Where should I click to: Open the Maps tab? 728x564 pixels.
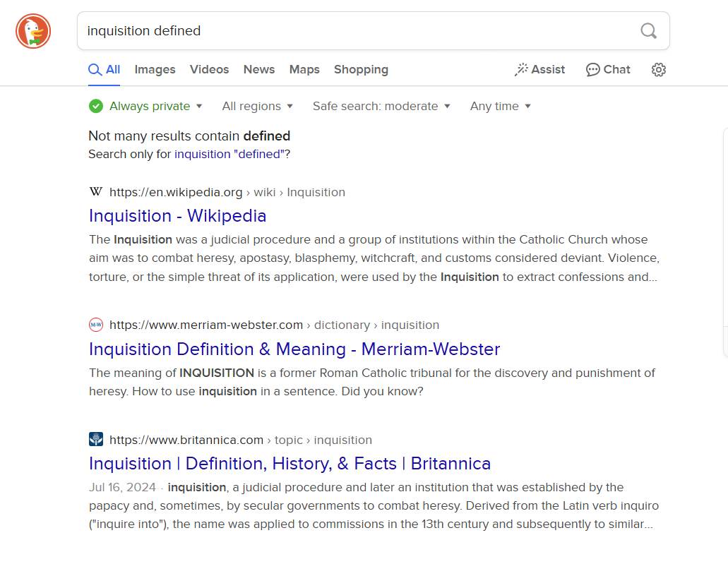(304, 70)
